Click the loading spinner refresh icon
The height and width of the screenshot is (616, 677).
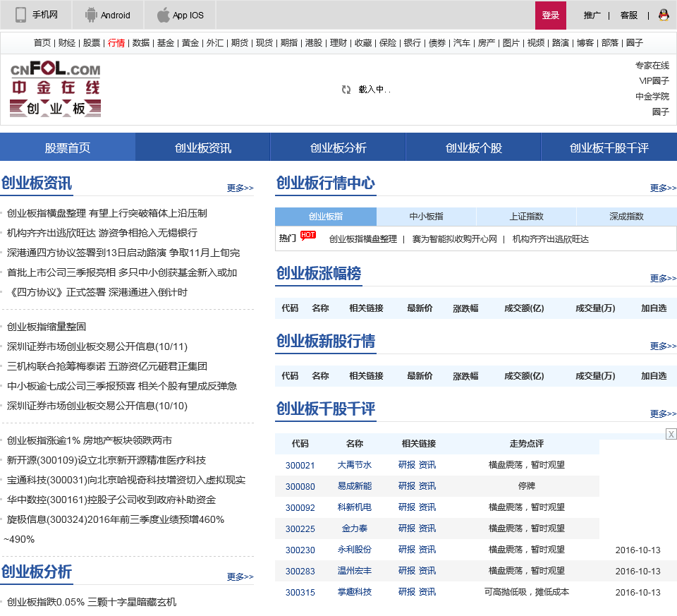point(346,90)
